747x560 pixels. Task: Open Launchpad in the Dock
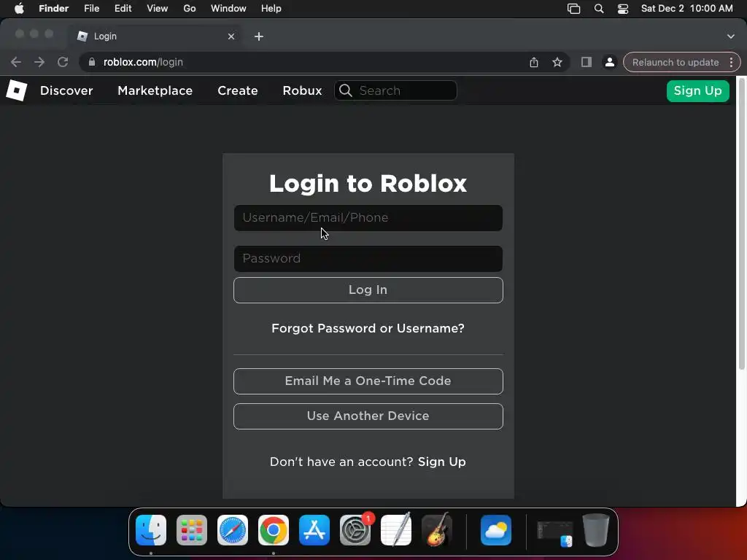192,530
